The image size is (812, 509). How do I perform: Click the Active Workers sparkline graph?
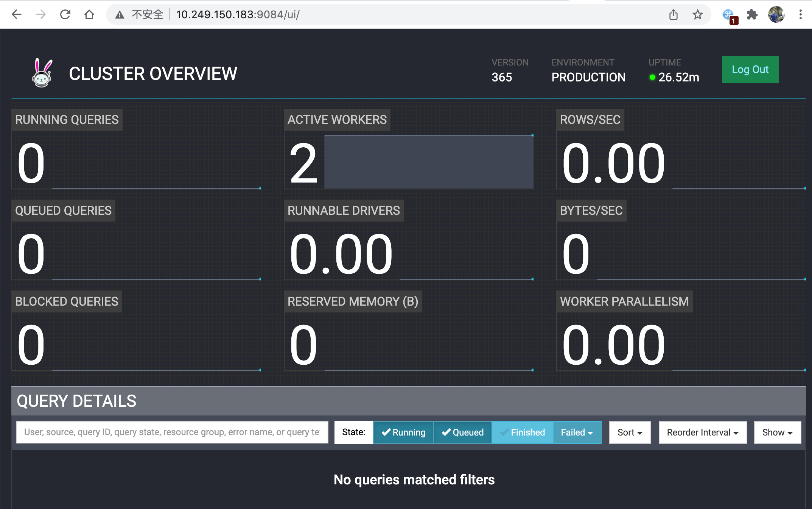coord(429,162)
